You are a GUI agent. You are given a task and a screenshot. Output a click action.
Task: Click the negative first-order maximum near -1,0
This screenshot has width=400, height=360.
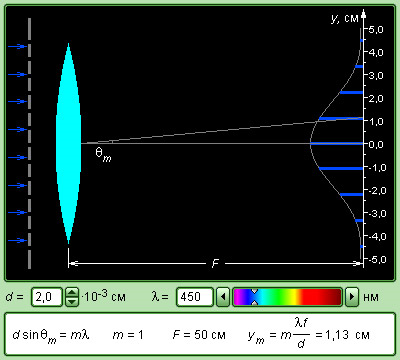click(x=341, y=169)
